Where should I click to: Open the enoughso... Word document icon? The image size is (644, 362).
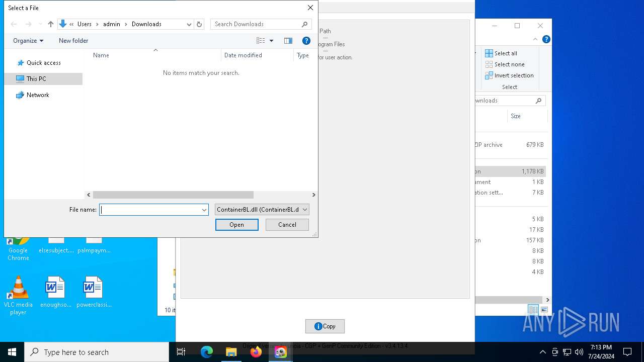click(x=55, y=292)
